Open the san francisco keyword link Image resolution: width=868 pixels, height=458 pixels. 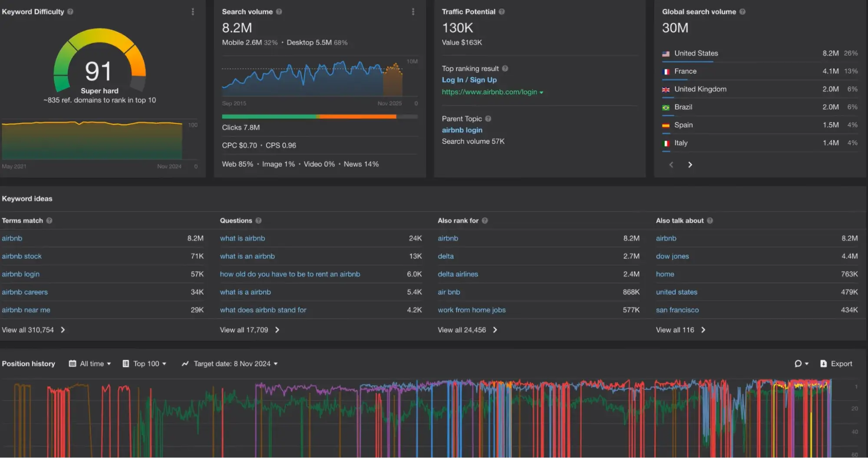point(677,310)
